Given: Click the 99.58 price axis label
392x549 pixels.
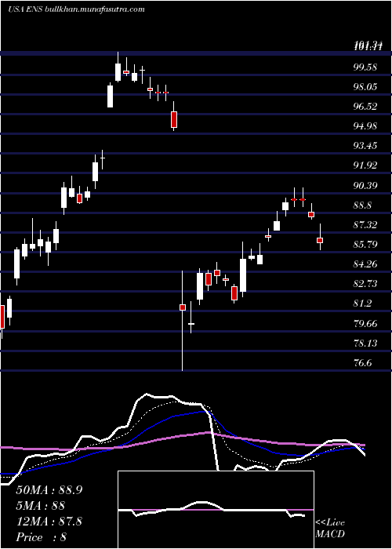Looking at the screenshot, I should (365, 67).
